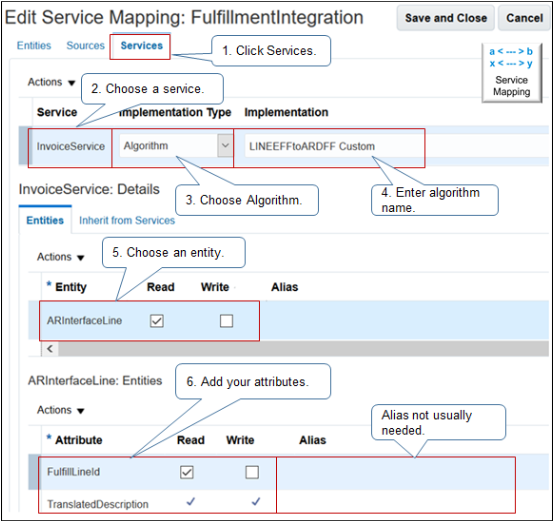The image size is (554, 522).
Task: Switch to the Sources tab
Action: (x=86, y=46)
